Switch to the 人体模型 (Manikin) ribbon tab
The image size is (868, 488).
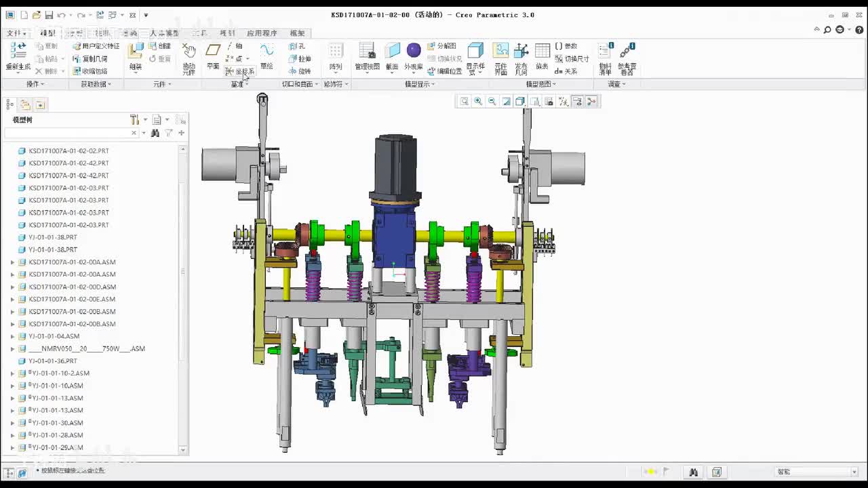click(165, 33)
